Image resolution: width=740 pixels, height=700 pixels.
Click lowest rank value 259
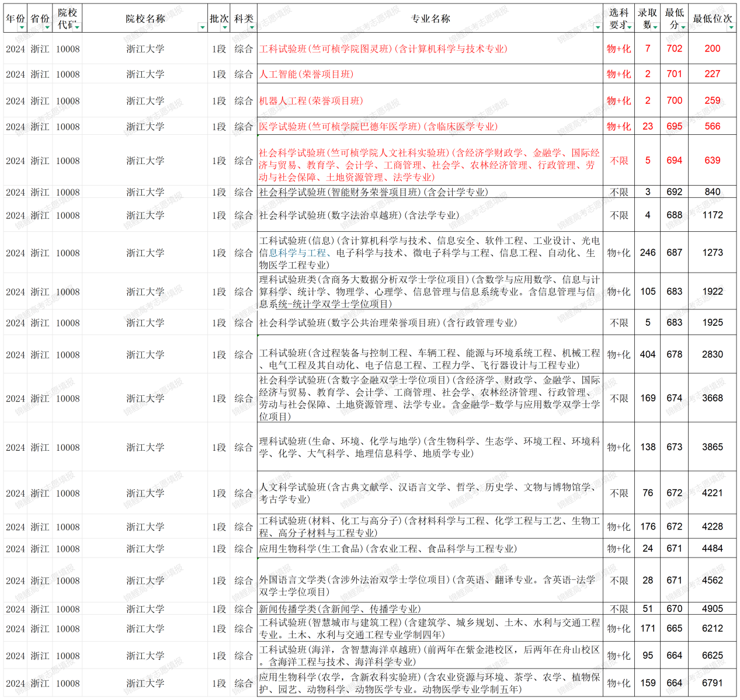click(x=713, y=100)
